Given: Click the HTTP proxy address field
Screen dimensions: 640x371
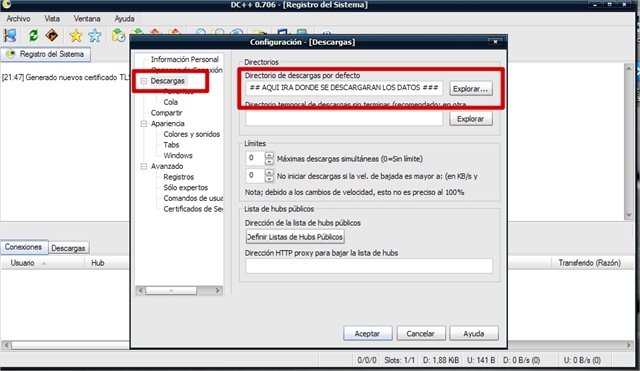Looking at the screenshot, I should (x=369, y=266).
